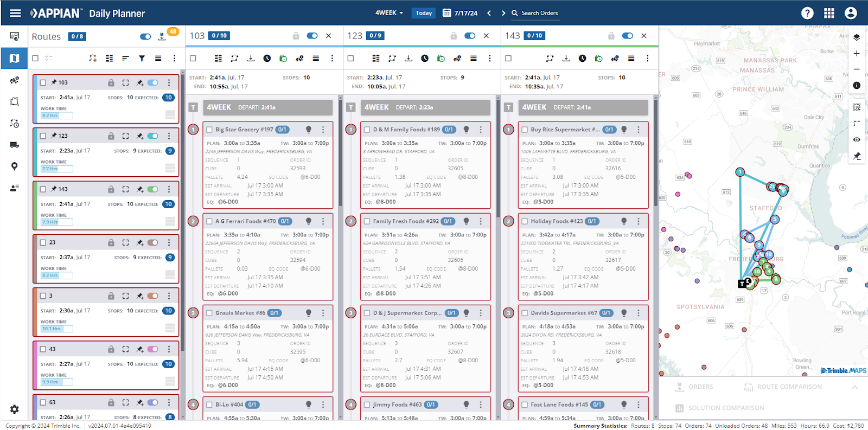Close the 123 route column
Image resolution: width=868 pixels, height=430 pixels.
[x=486, y=36]
